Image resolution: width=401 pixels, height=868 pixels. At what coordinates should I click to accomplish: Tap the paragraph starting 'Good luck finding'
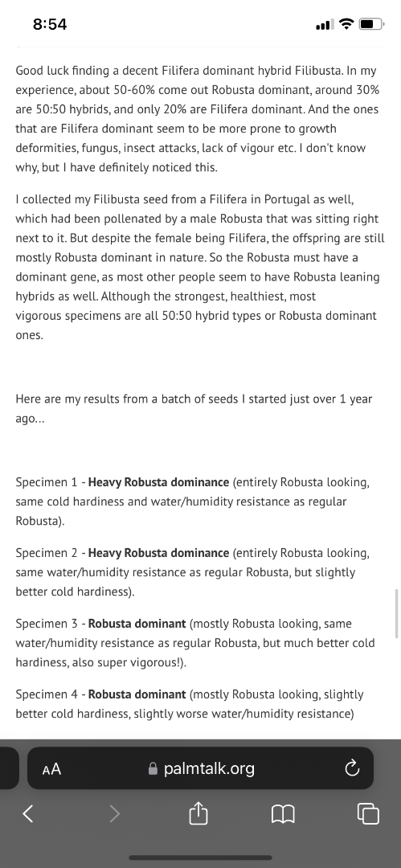pos(198,119)
